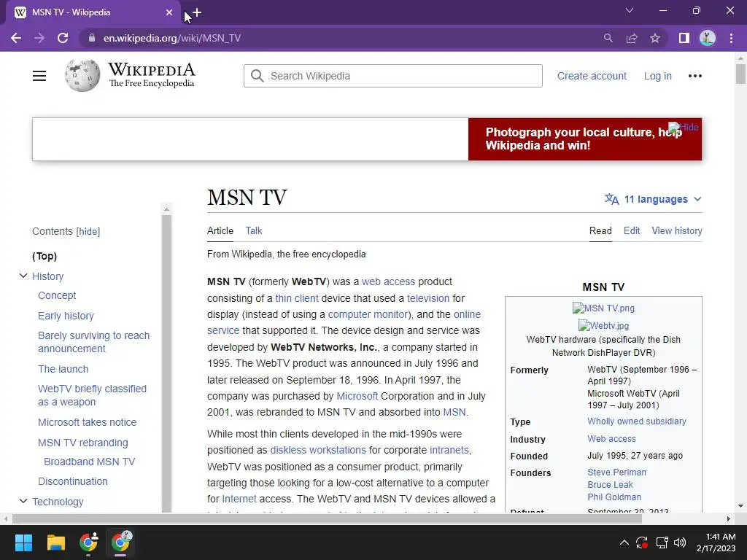747x560 pixels.
Task: Go to Discontinuation section
Action: [73, 481]
